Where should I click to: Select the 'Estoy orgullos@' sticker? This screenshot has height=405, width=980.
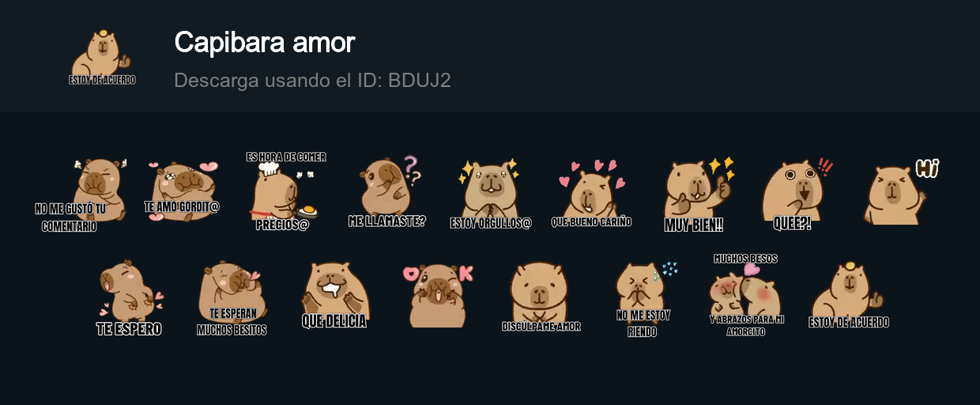tap(491, 192)
